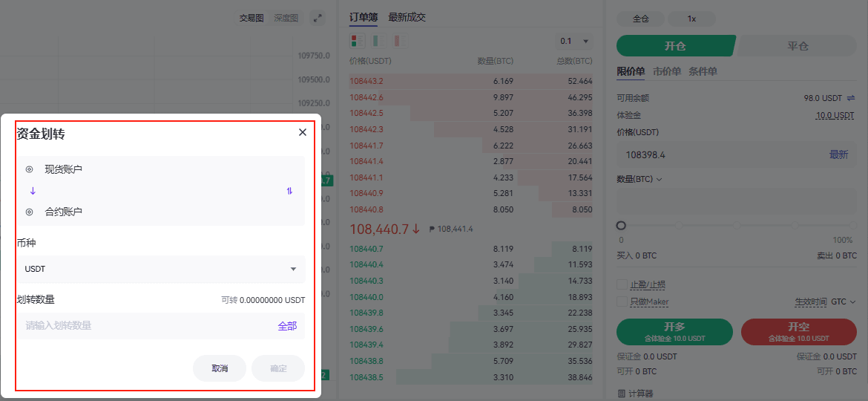
Task: Click 全部 to transfer all funds
Action: tap(287, 326)
